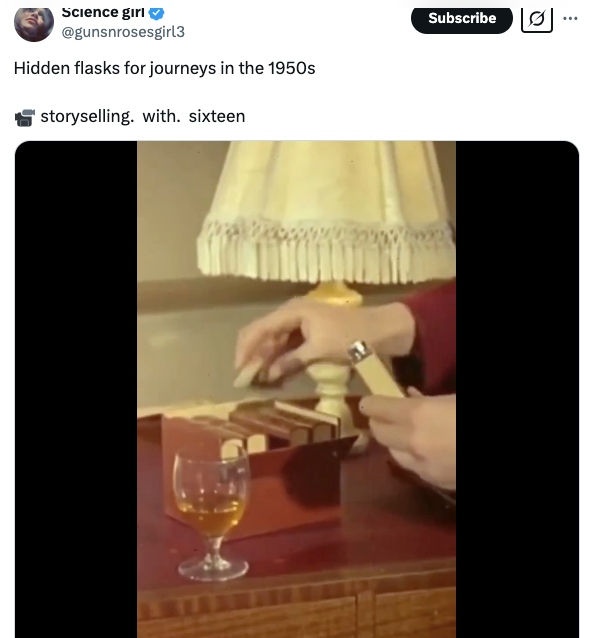Viewport: 592px width, 638px height.
Task: Click the right black letterbox of video
Action: pyautogui.click(x=517, y=389)
